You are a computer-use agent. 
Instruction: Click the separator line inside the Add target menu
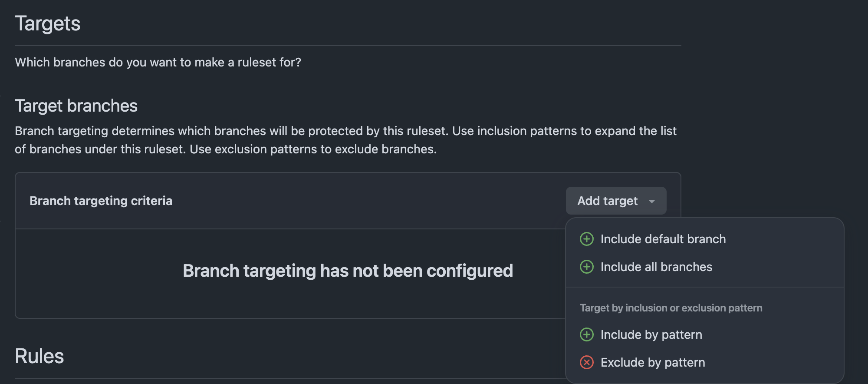coord(704,287)
